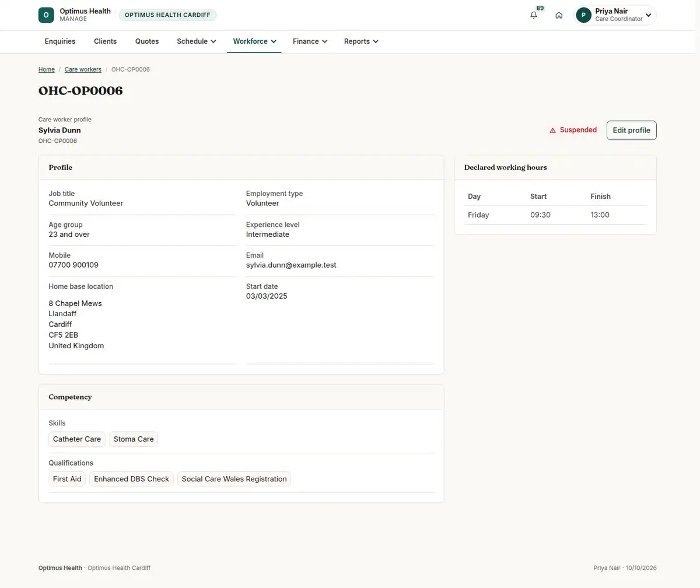Expand the Priya Nair user menu chevron
Image resolution: width=700 pixels, height=588 pixels.
point(648,15)
